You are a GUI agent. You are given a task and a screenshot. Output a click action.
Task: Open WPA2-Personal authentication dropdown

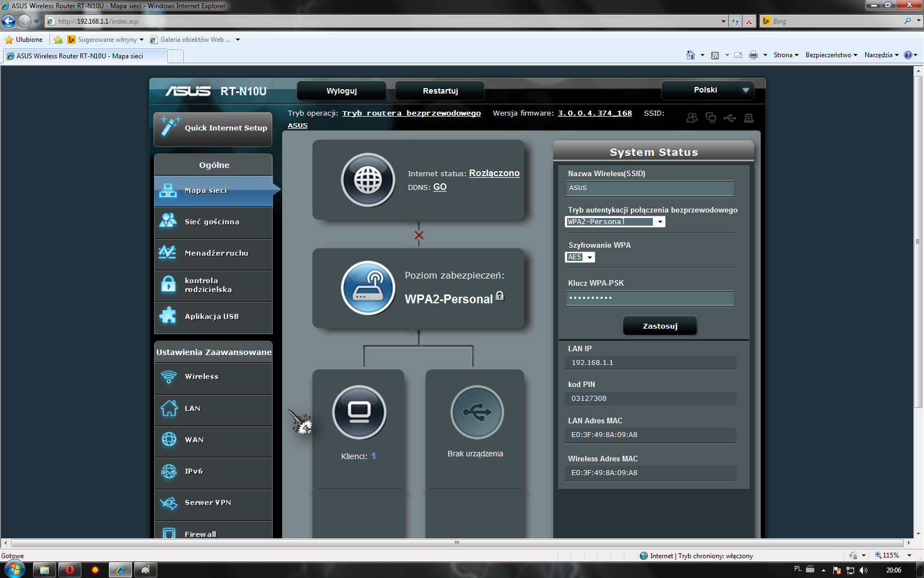(x=615, y=222)
